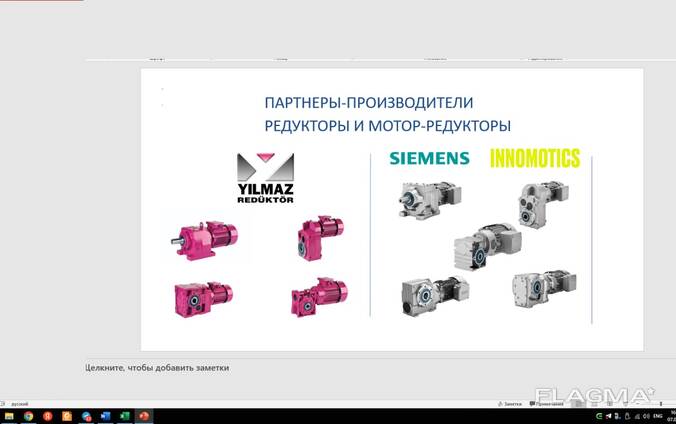Screen dimensions: 676x424
Task: Select top-left pink Yilmaz gearmotor image
Action: point(205,239)
